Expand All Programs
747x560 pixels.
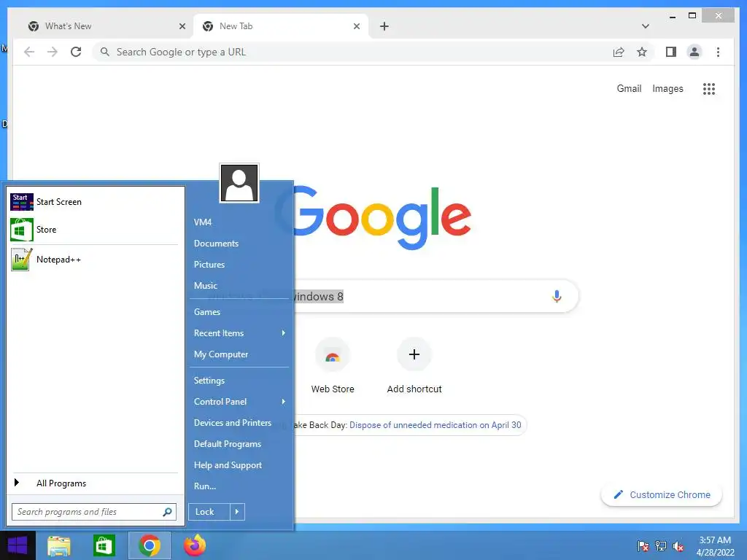[x=94, y=483]
